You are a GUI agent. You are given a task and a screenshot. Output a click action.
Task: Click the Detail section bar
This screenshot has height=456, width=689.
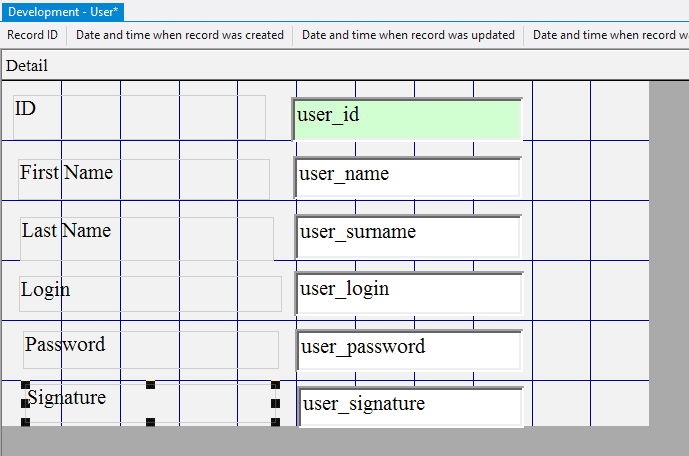point(27,66)
